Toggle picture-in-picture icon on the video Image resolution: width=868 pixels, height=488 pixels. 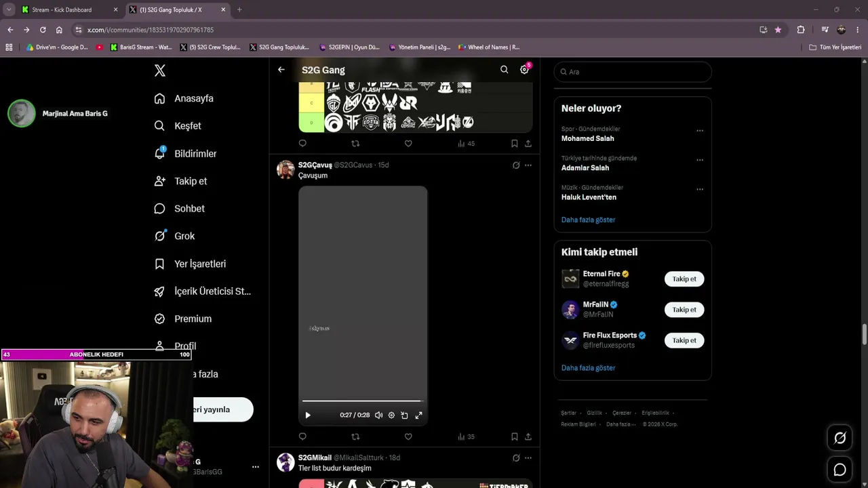click(404, 415)
